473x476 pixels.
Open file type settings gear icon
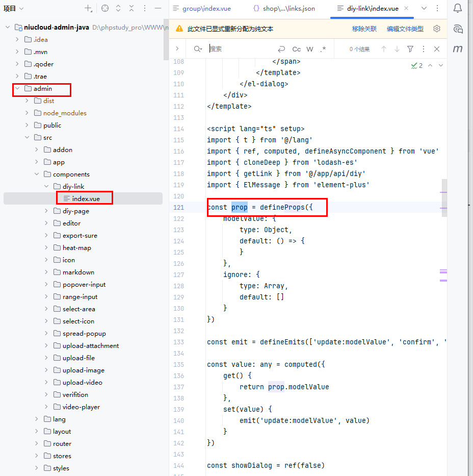point(437,29)
